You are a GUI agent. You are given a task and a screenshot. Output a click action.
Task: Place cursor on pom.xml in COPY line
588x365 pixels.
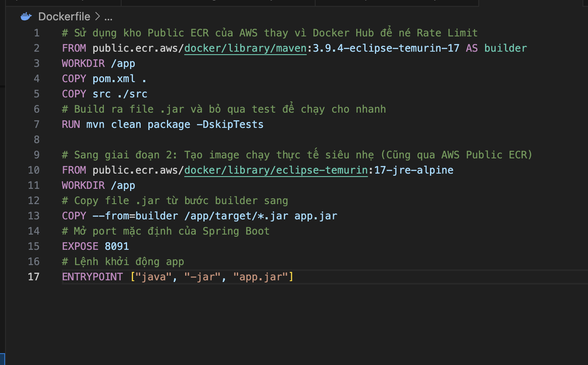[114, 79]
